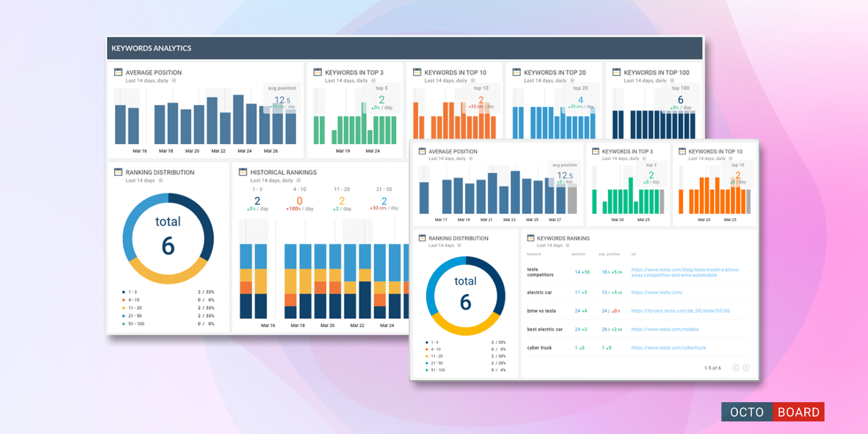Click info dot beside back Average Position date range
The width and height of the screenshot is (868, 434).
point(174,81)
